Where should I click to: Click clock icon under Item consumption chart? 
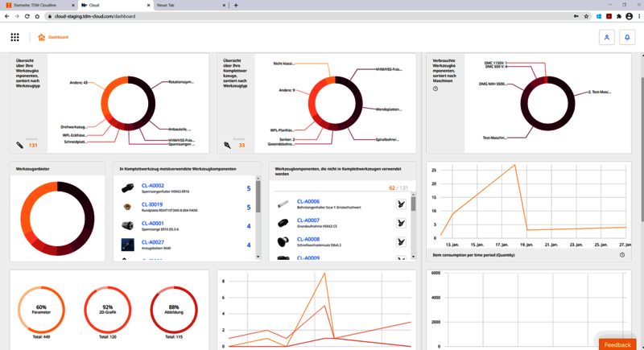point(622,255)
